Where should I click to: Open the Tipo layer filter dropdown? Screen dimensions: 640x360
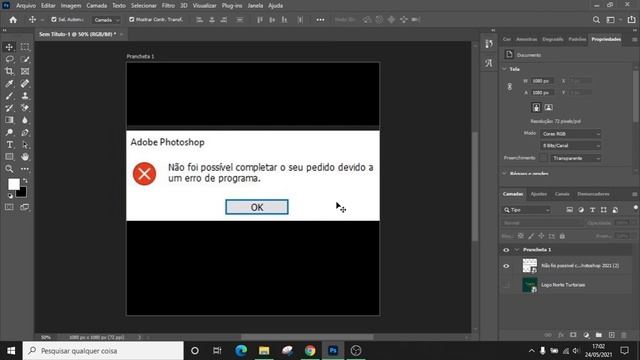[x=527, y=210]
